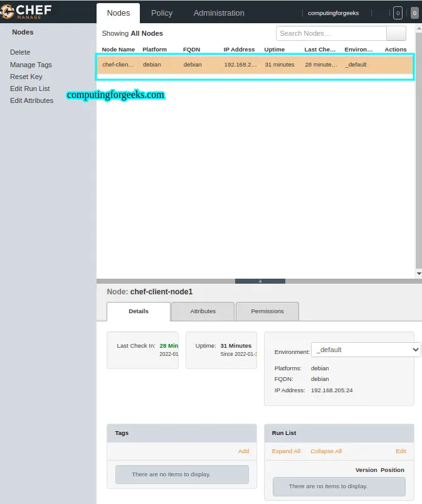The width and height of the screenshot is (422, 504).
Task: Click the Version column label in Run List
Action: pos(366,470)
